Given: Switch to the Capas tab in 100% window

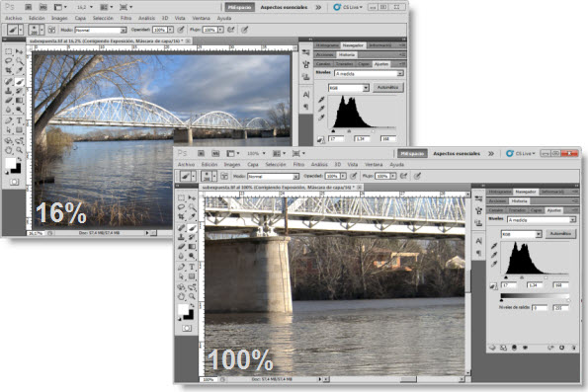Looking at the screenshot, I should (x=537, y=210).
